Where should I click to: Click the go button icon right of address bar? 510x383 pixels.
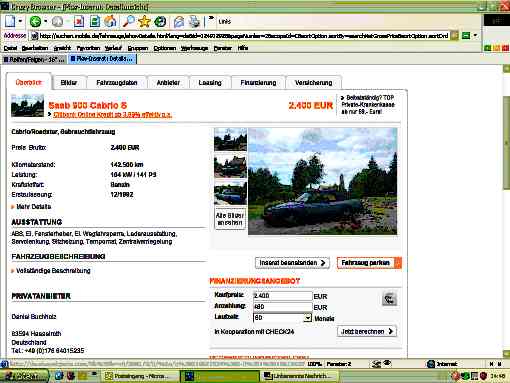[466, 35]
